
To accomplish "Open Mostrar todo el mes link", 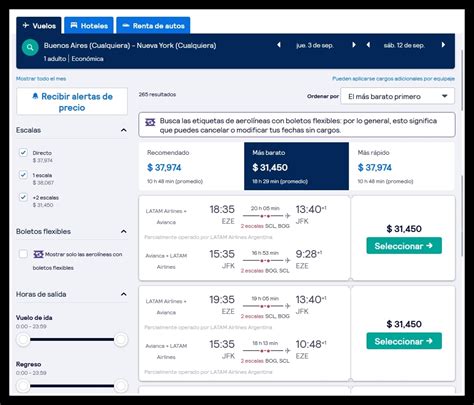I will click(41, 79).
